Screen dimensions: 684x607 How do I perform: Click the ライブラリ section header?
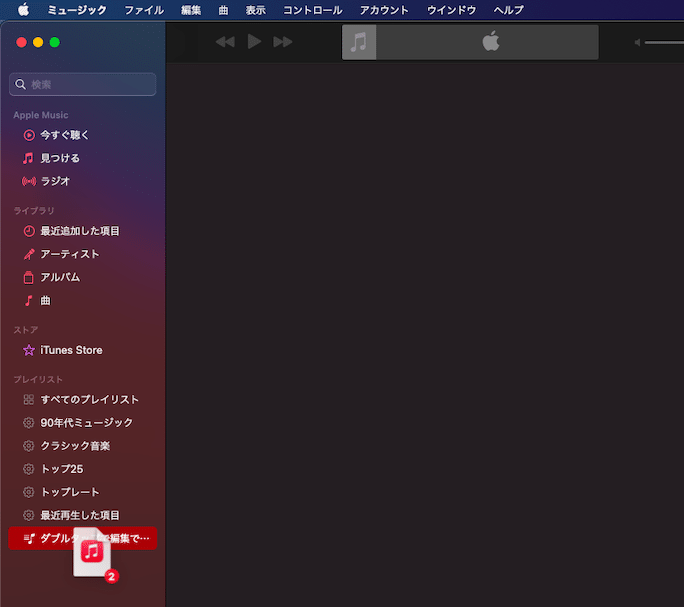click(34, 211)
